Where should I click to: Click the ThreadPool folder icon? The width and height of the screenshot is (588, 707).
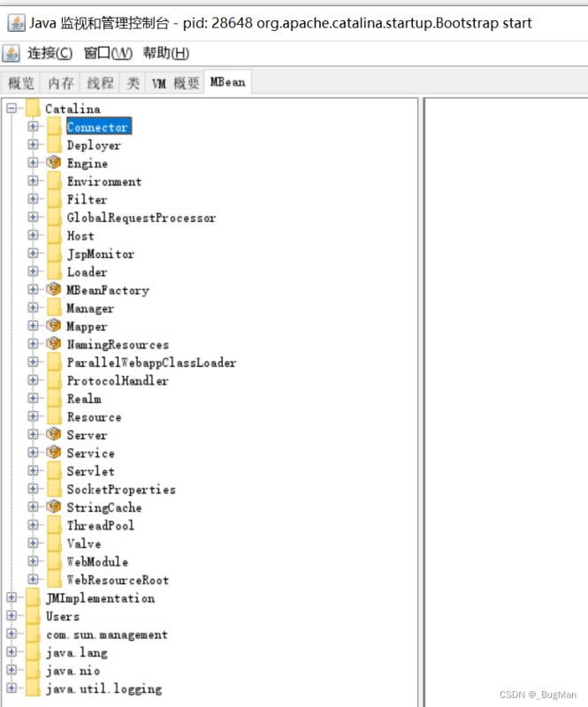[x=54, y=525]
